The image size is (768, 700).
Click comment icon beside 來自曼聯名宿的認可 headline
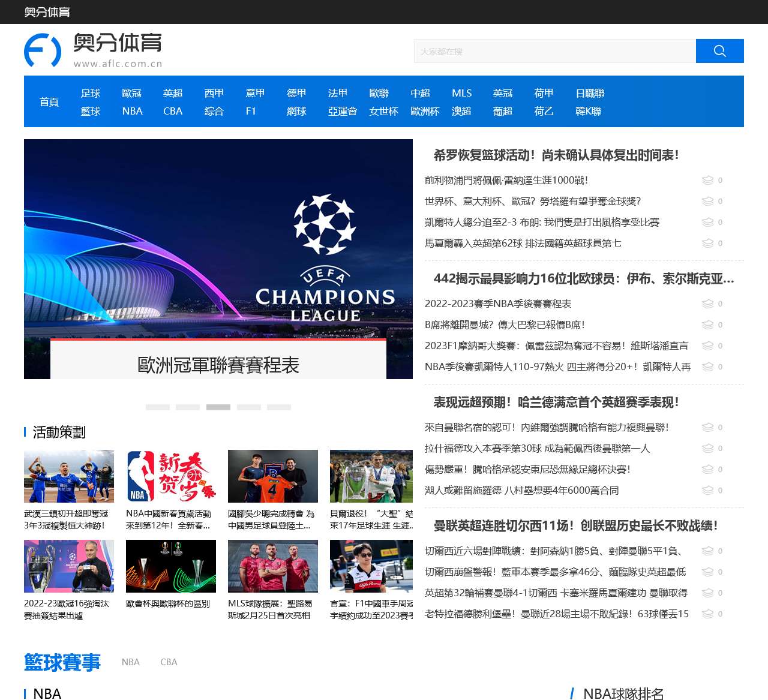(x=707, y=427)
